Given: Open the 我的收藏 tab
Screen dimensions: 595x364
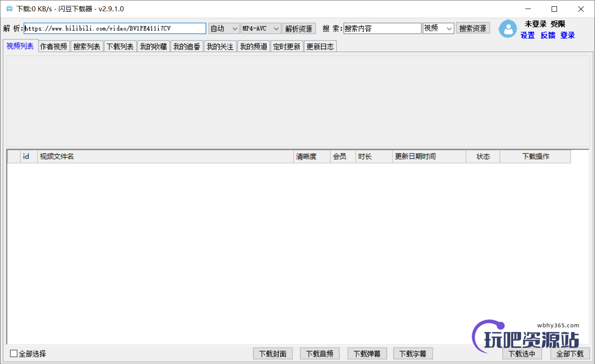Looking at the screenshot, I should (x=153, y=47).
